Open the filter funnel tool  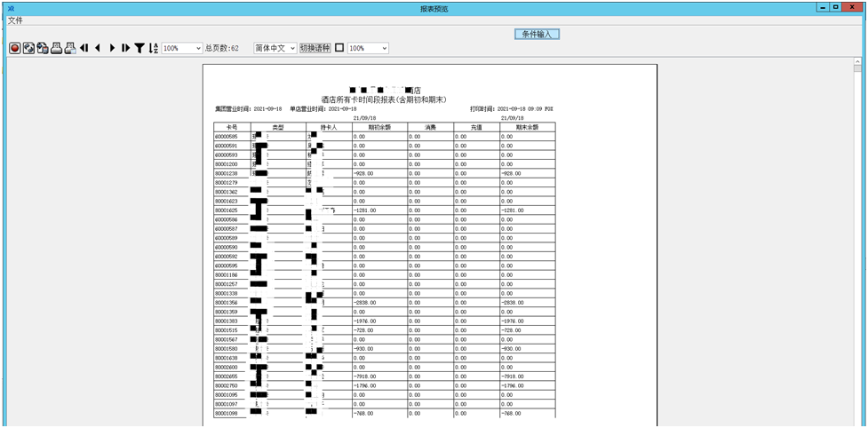[x=140, y=48]
